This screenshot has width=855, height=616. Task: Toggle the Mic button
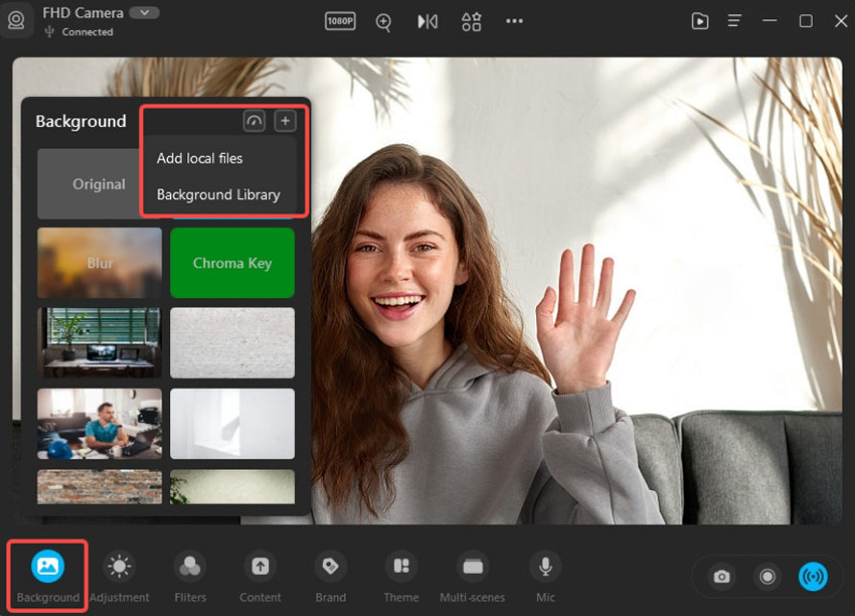pyautogui.click(x=546, y=576)
